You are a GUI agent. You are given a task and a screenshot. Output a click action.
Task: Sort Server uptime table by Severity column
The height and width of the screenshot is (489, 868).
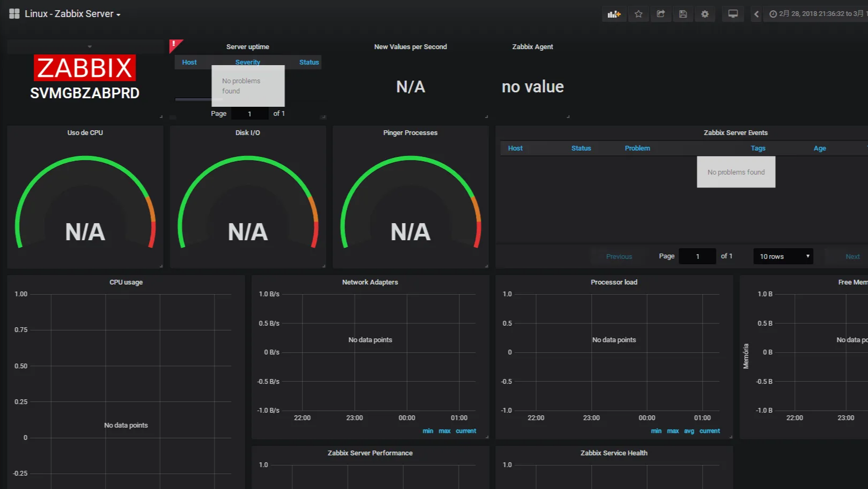[248, 62]
